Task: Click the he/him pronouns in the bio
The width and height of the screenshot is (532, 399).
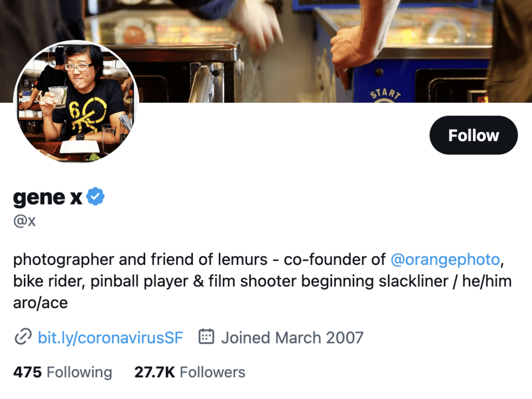Action: click(487, 281)
